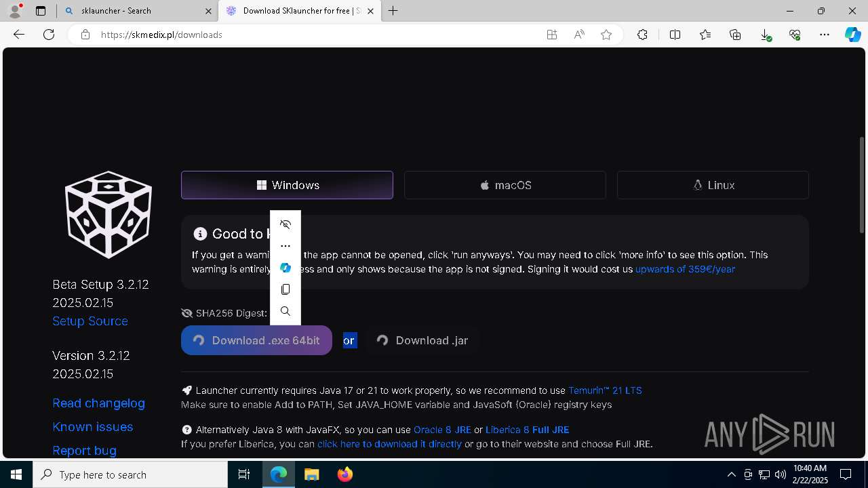Screen dimensions: 868x488
Task: Toggle split screen view
Action: (675, 35)
